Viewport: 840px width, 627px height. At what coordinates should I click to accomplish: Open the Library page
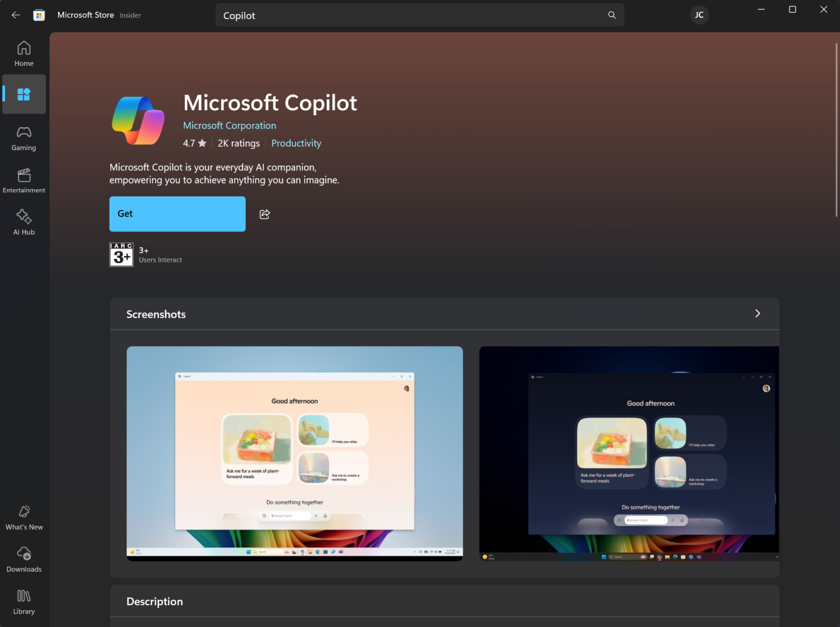pyautogui.click(x=24, y=602)
